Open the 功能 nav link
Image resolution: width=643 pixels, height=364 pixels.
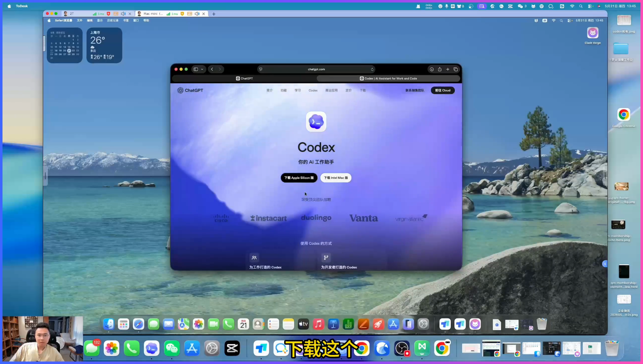click(x=284, y=90)
